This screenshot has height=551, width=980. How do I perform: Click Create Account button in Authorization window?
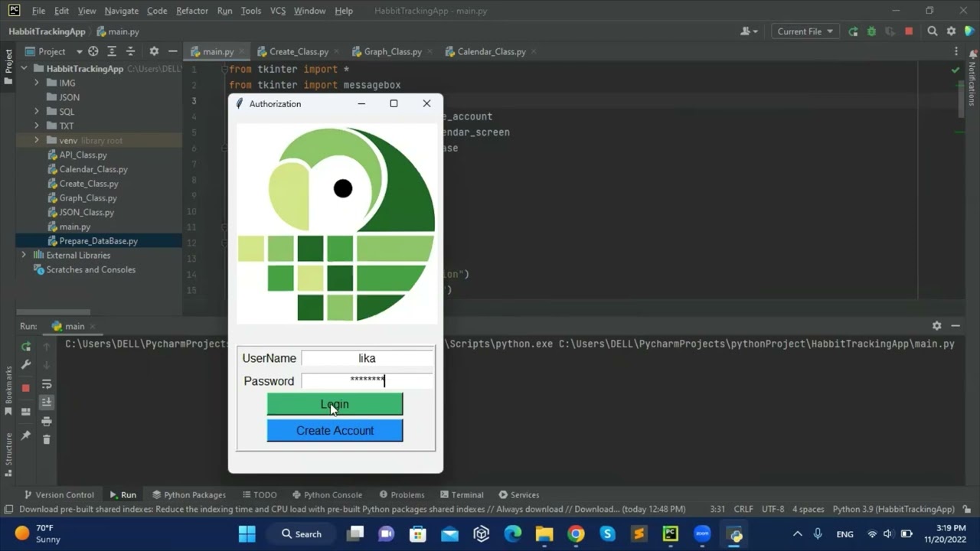[335, 431]
